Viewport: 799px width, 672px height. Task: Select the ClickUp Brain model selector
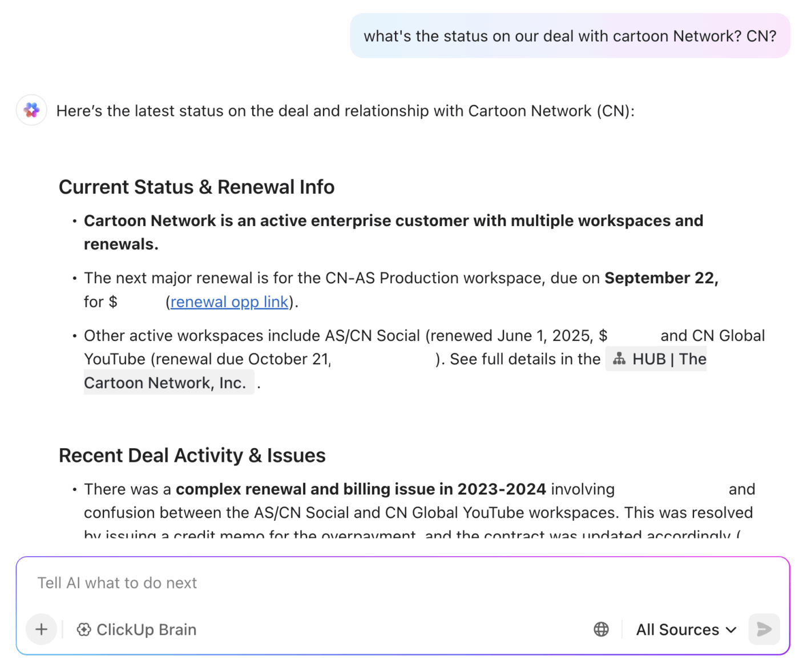(x=137, y=629)
